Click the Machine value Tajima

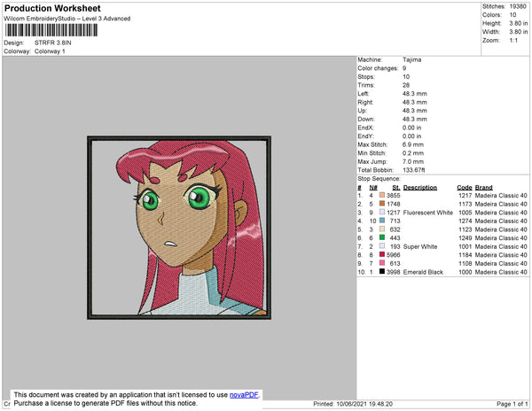(x=412, y=59)
